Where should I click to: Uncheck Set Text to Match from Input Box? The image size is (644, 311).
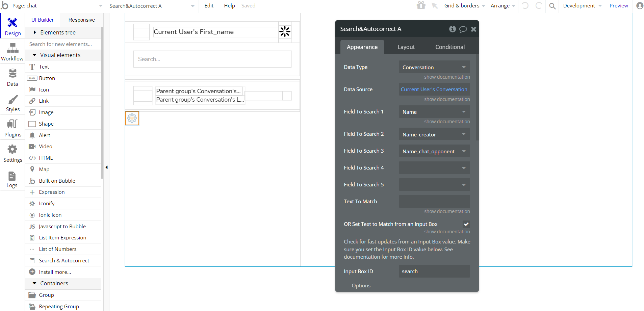point(466,224)
